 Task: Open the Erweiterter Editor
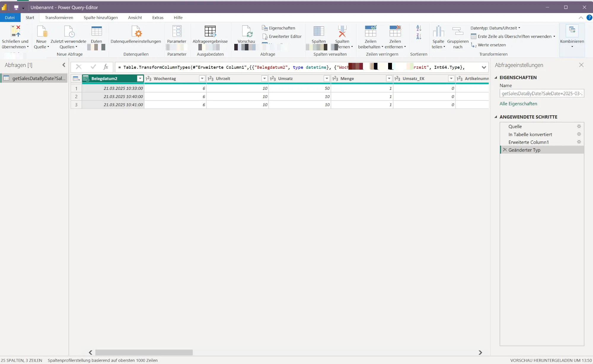(282, 36)
